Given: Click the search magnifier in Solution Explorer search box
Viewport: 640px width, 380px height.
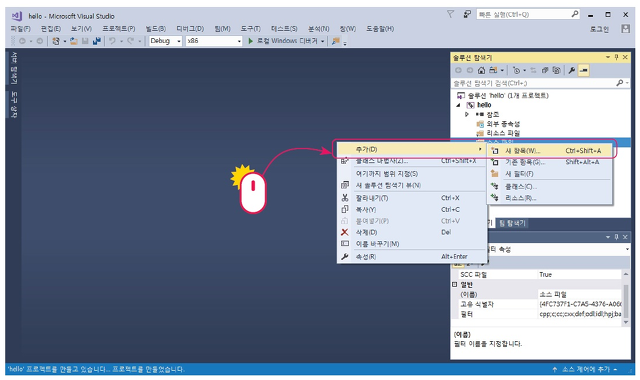Looking at the screenshot, I should click(620, 83).
